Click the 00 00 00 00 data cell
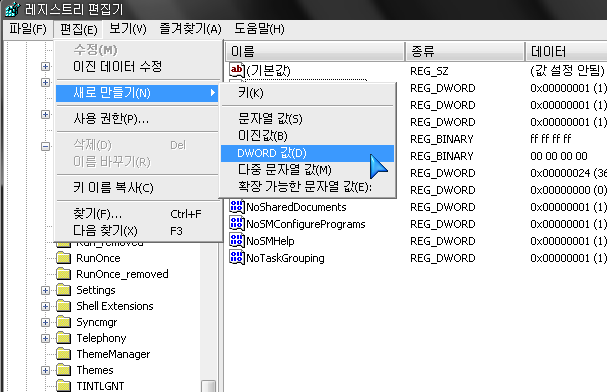The width and height of the screenshot is (607, 392). click(559, 156)
